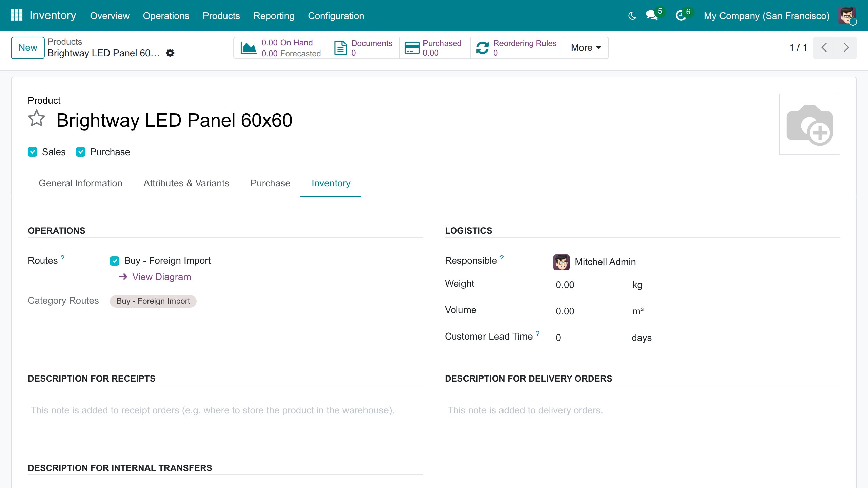This screenshot has height=488, width=868.
Task: Click the gear actions icon beside breadcrumb
Action: 170,53
